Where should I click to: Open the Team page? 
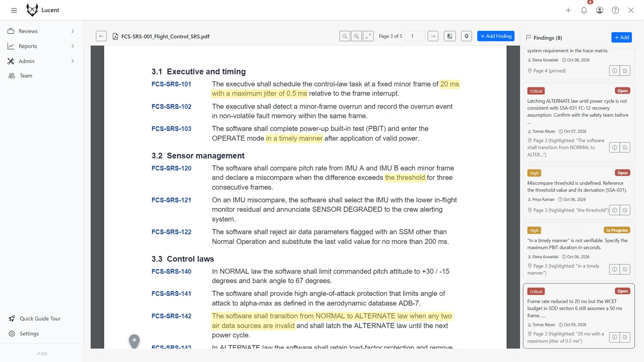click(41, 76)
